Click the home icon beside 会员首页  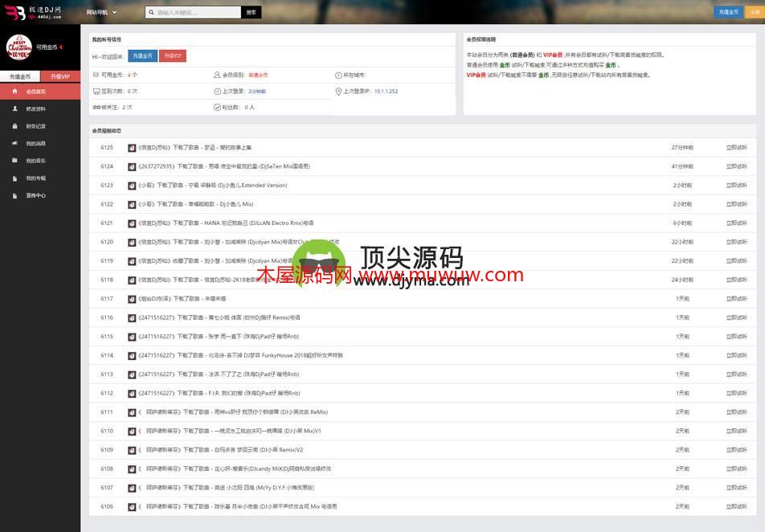tap(14, 92)
